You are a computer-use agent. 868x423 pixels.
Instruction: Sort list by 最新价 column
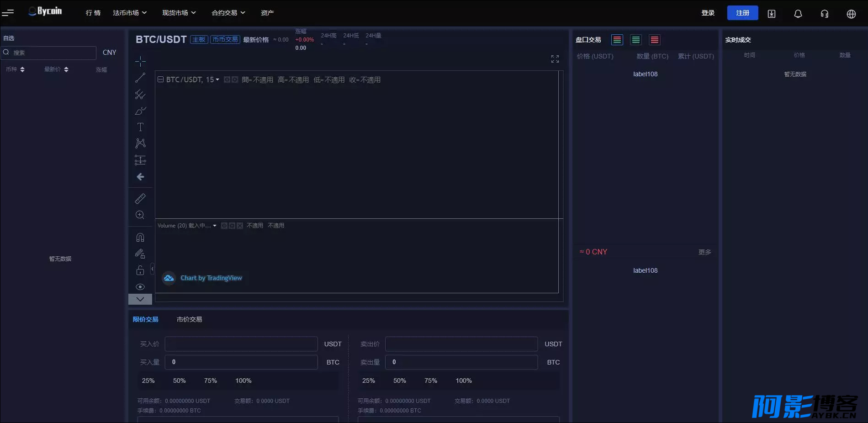pos(56,69)
